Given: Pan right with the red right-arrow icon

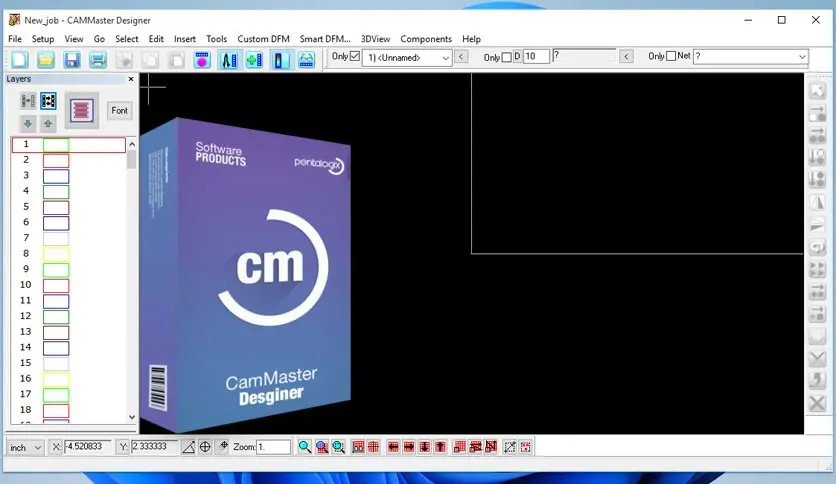Looking at the screenshot, I should pyautogui.click(x=409, y=447).
